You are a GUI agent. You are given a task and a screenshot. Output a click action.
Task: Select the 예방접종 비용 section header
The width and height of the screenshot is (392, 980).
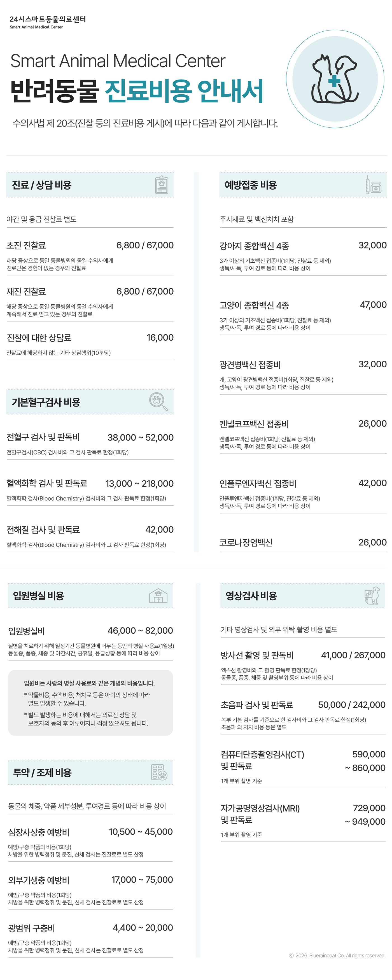[x=250, y=185]
